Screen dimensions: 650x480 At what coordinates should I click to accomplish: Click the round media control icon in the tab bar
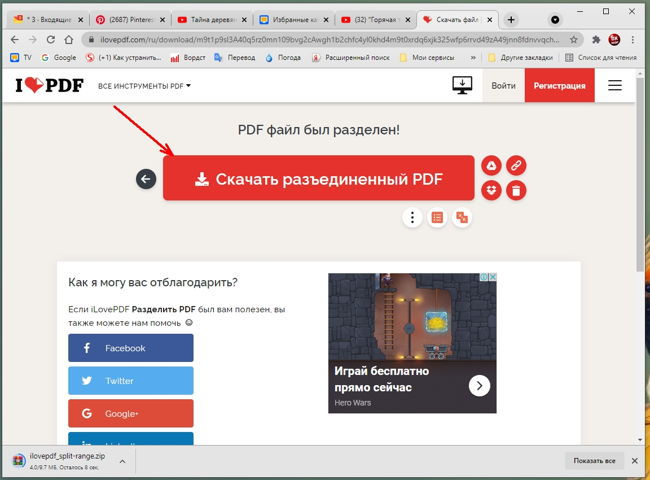pos(555,19)
